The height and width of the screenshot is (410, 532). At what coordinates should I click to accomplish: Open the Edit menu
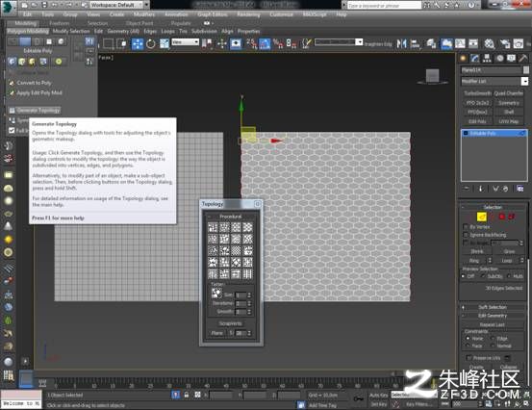(28, 14)
